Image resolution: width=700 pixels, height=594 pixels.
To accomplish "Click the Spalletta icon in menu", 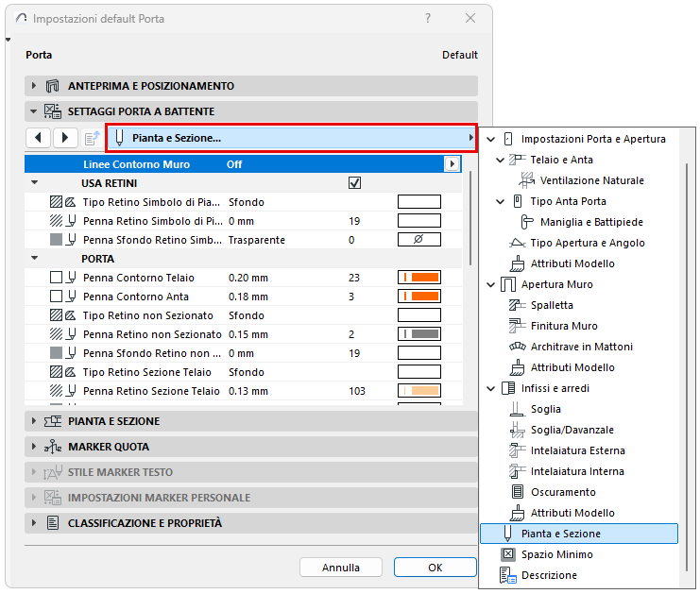I will (x=517, y=305).
